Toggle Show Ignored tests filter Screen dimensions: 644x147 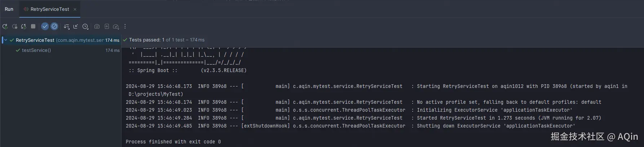click(54, 26)
